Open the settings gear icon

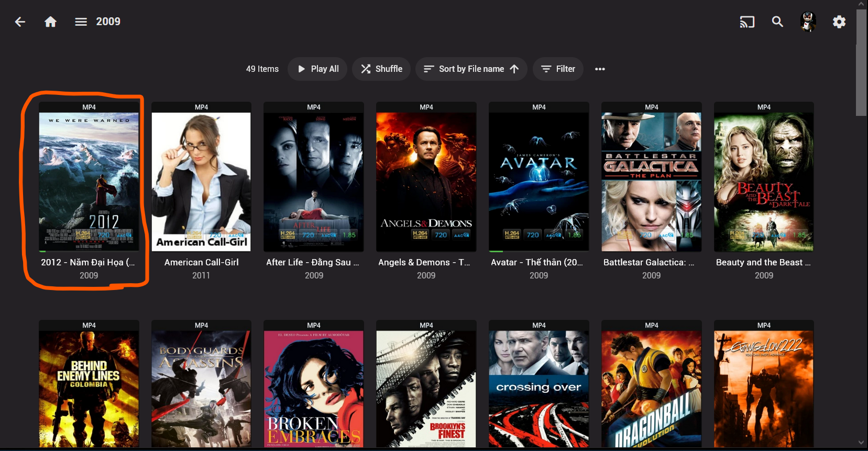click(839, 22)
